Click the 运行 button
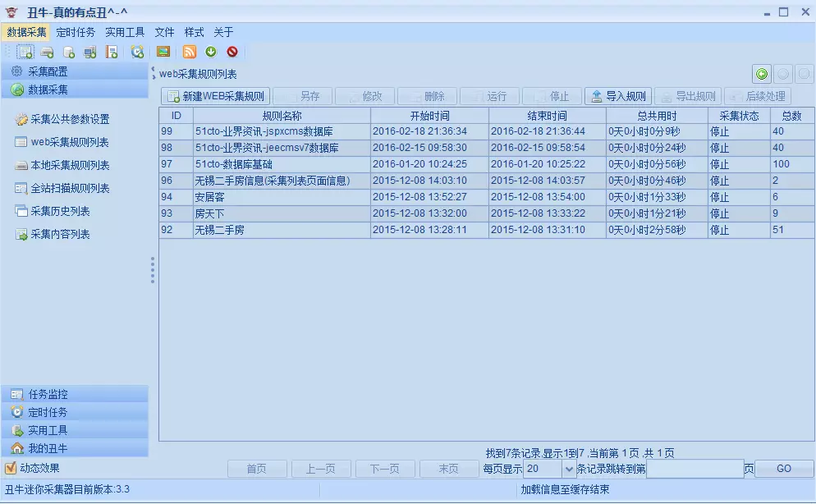Screen dimensions: 816x504 click(x=489, y=96)
